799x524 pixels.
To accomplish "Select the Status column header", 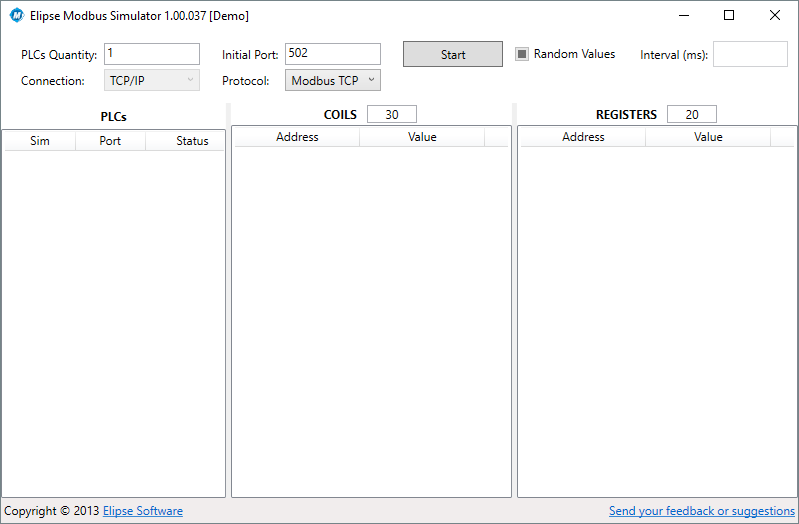I will click(x=192, y=141).
